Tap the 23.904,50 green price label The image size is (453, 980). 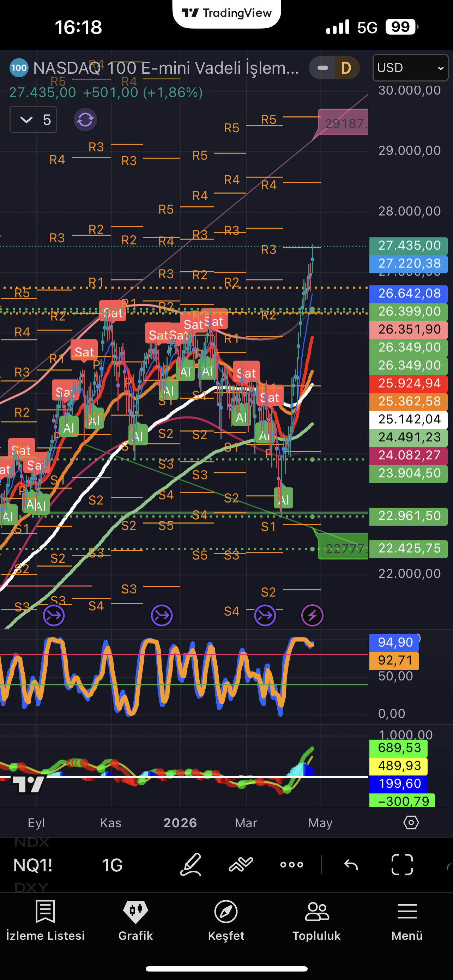(409, 473)
